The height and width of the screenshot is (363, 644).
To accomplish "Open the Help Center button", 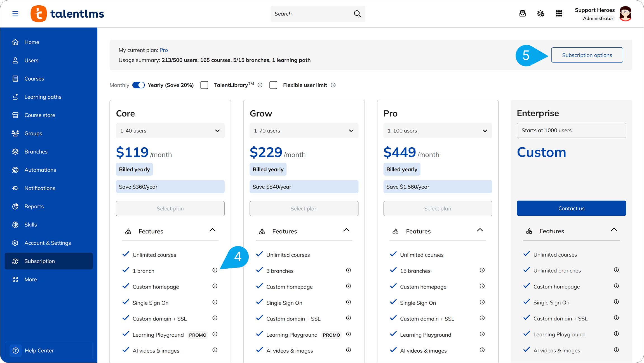I will click(49, 350).
